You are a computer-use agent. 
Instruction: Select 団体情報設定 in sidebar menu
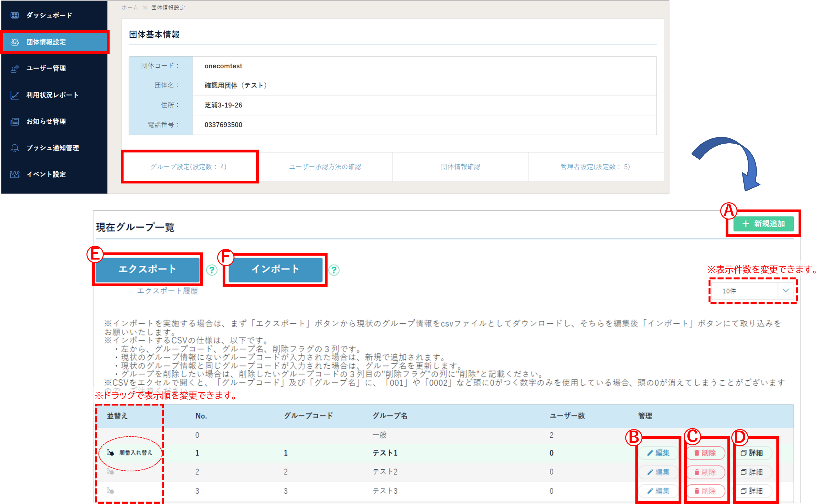coord(46,42)
